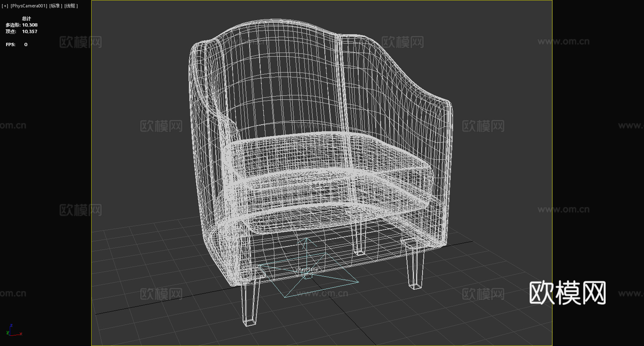This screenshot has height=346, width=644.
Task: Click the 顶点 10,357 vertex count
Action: pos(22,31)
